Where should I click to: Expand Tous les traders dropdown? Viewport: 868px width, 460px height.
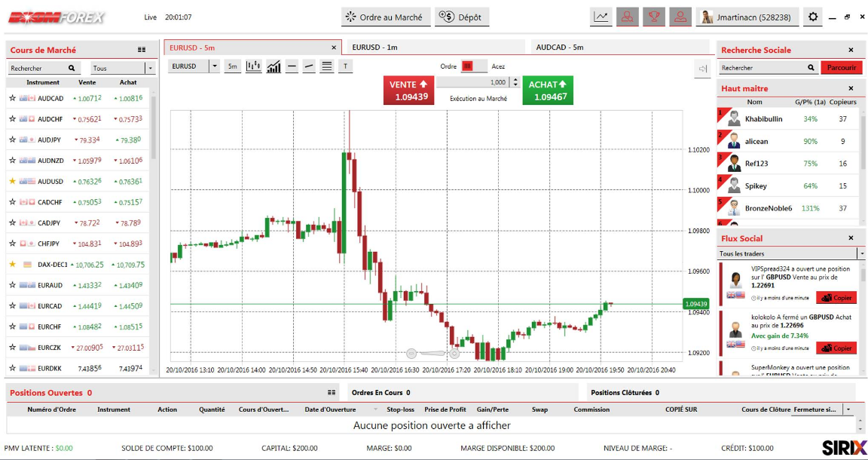(860, 253)
